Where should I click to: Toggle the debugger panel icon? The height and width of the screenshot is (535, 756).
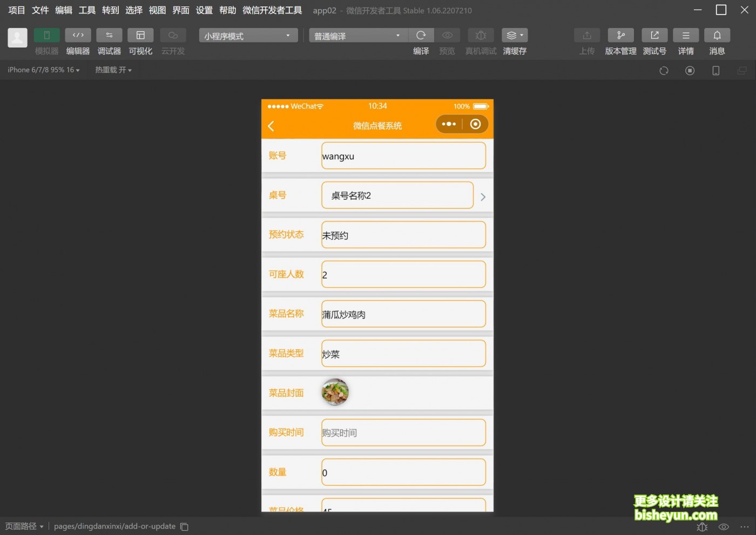(109, 35)
